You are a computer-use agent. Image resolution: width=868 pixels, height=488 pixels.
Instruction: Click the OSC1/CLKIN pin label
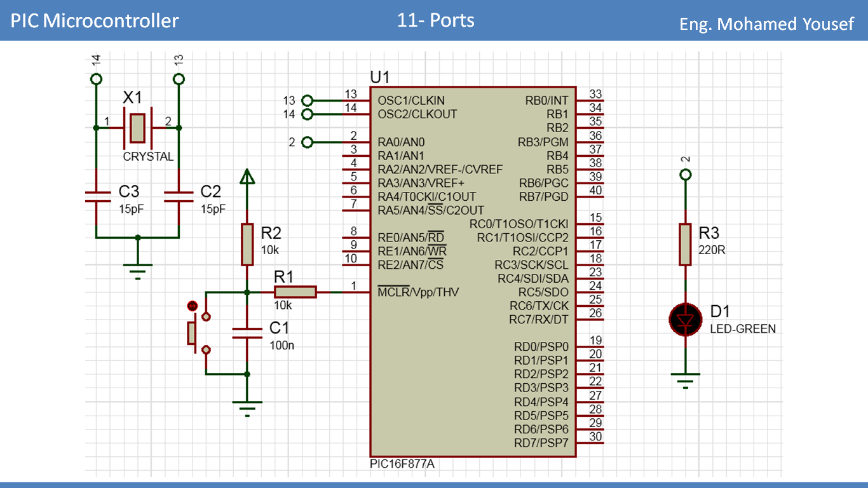click(x=412, y=100)
